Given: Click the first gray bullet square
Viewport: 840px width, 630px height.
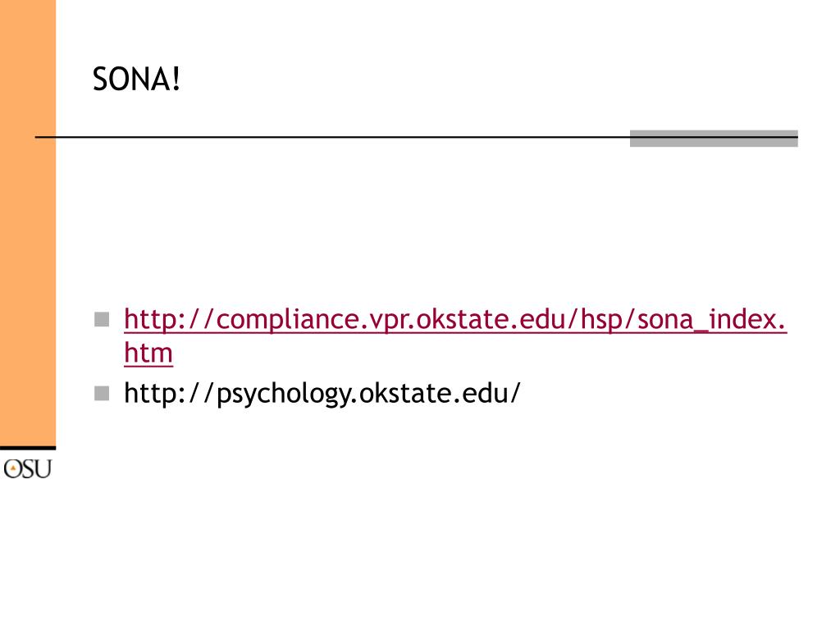Looking at the screenshot, I should [x=101, y=318].
